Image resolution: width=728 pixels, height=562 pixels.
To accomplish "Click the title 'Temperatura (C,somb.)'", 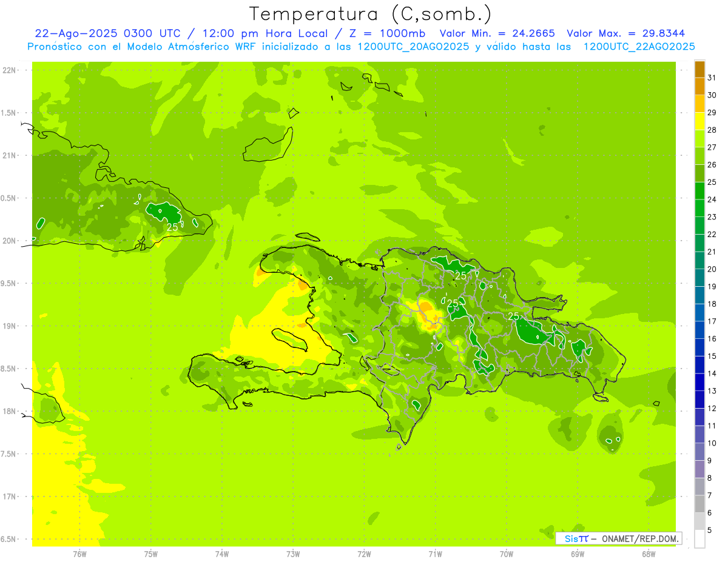I will pos(371,14).
